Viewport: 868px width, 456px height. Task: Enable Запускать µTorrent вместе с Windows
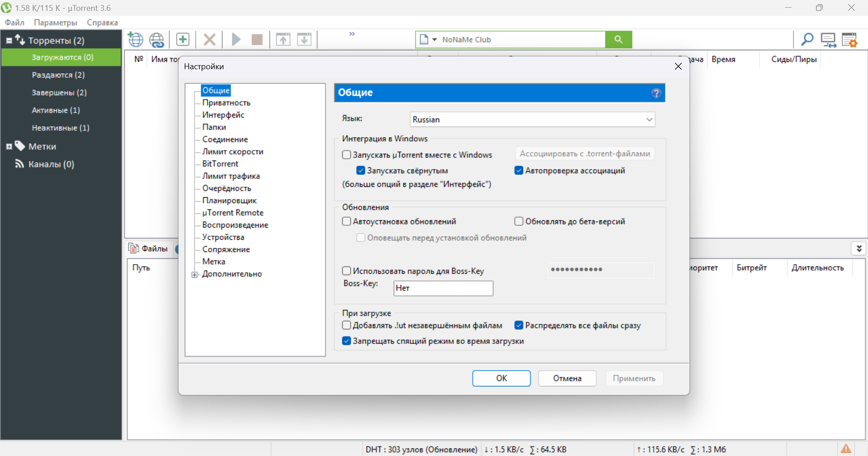(x=346, y=155)
